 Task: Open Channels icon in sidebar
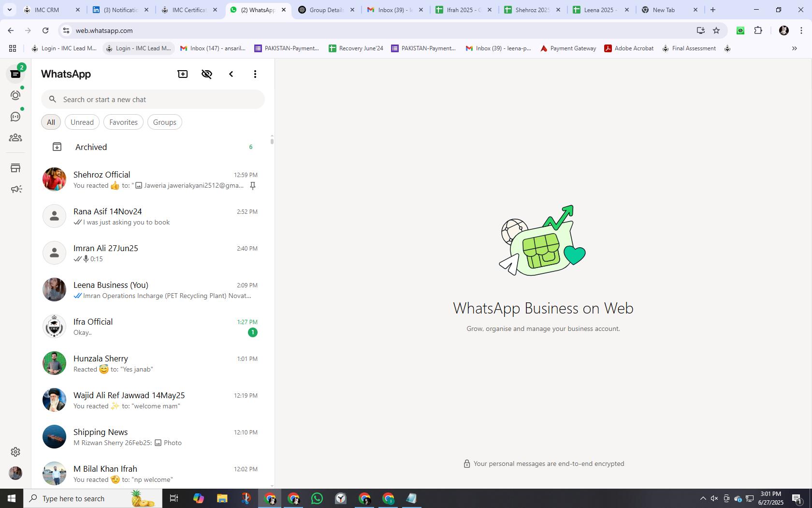(x=15, y=117)
